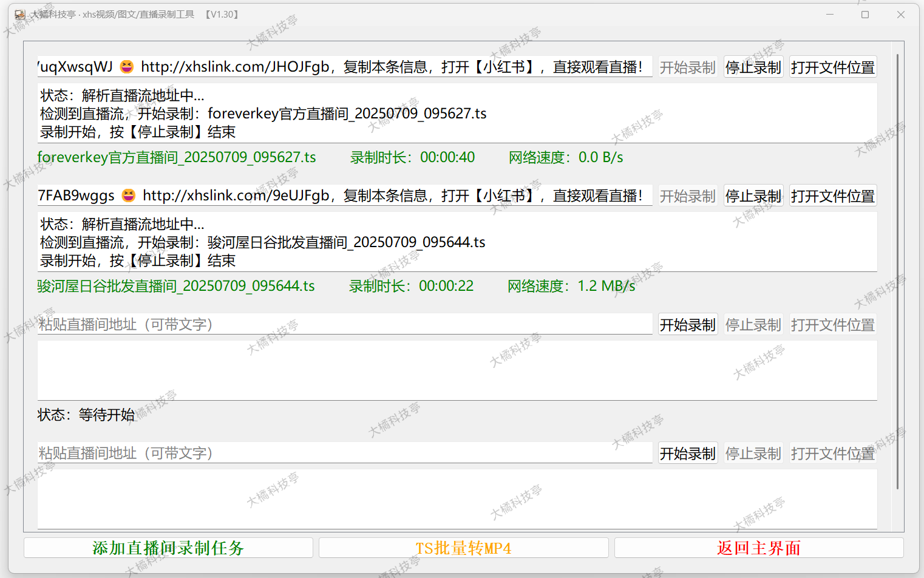The width and height of the screenshot is (924, 578).
Task: Click 网络速度：0.0 B/s text
Action: (x=566, y=157)
